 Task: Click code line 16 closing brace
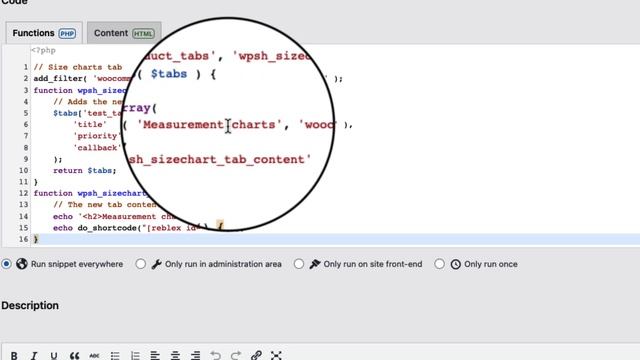(x=36, y=239)
